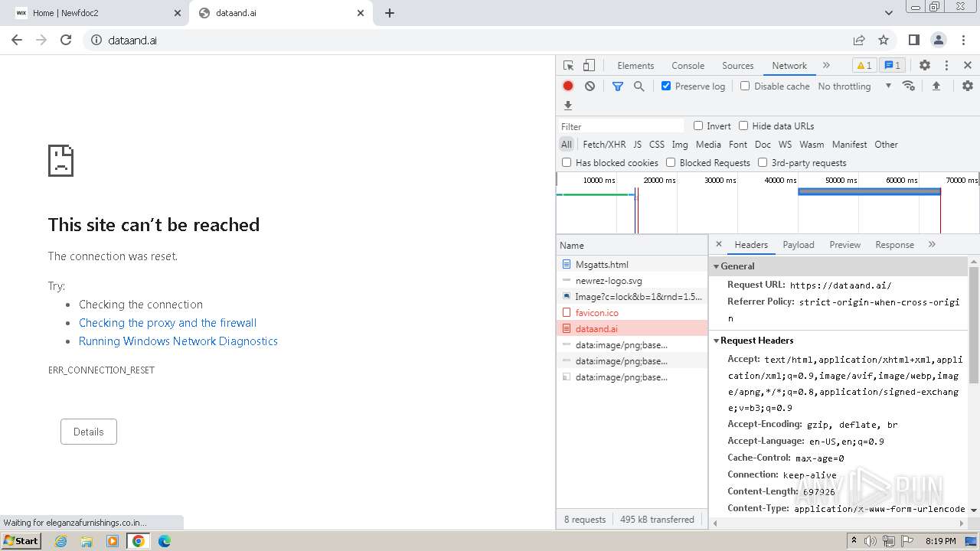980x551 pixels.
Task: Switch to the Console panel
Action: pyautogui.click(x=688, y=66)
